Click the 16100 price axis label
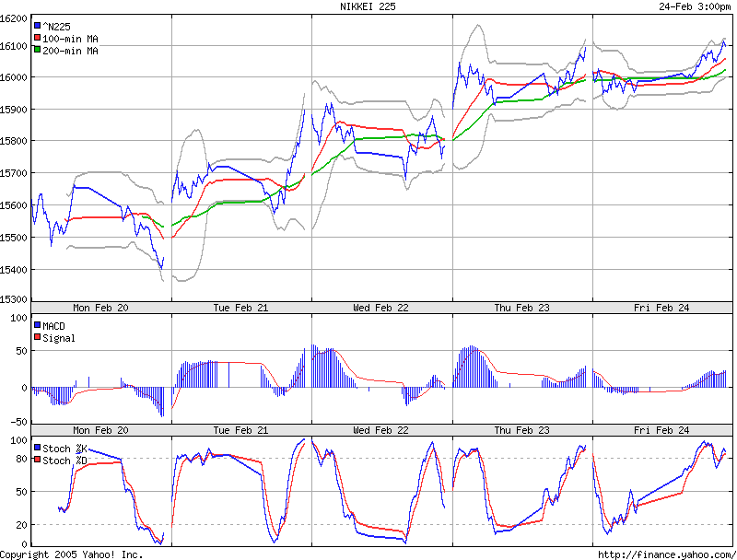Screen dimensions: 737x560 click(13, 46)
